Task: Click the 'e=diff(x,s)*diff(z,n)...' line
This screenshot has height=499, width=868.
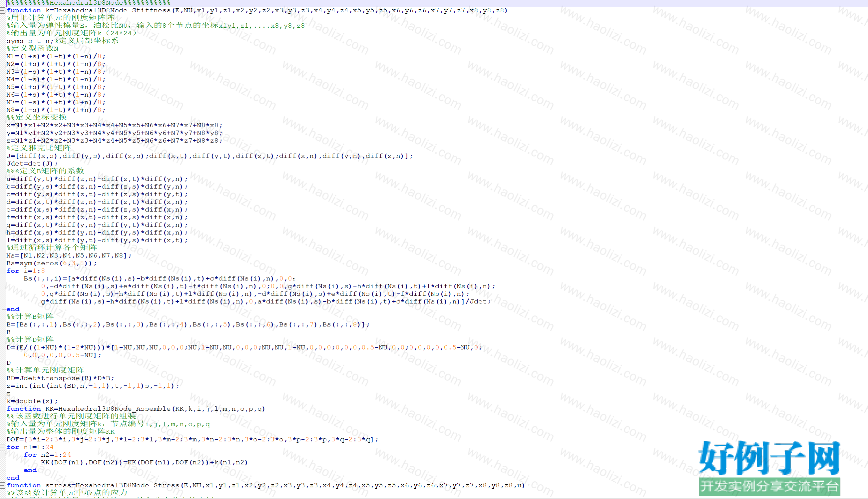Action: [x=97, y=210]
